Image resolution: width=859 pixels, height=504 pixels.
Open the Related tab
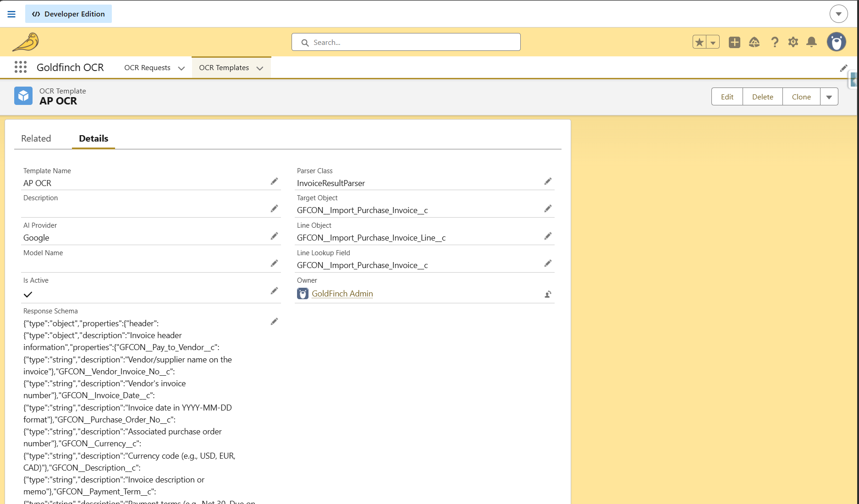click(36, 138)
